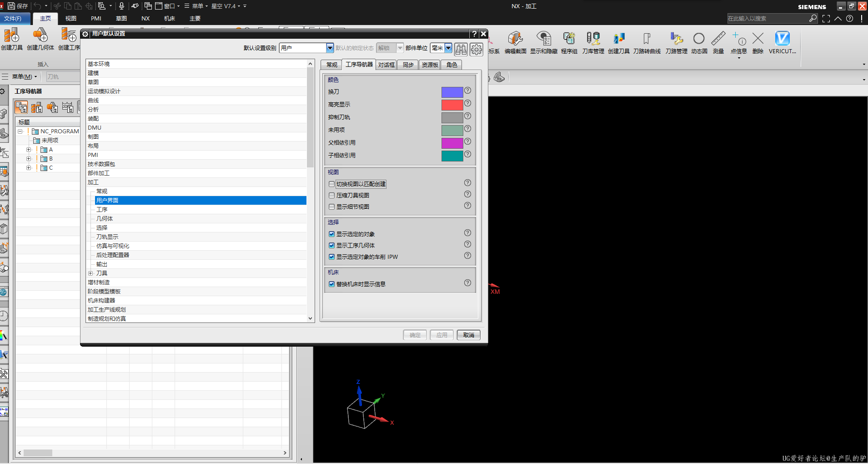The height and width of the screenshot is (464, 868).
Task: Open the 默认设置级别 dropdown
Action: pos(330,48)
